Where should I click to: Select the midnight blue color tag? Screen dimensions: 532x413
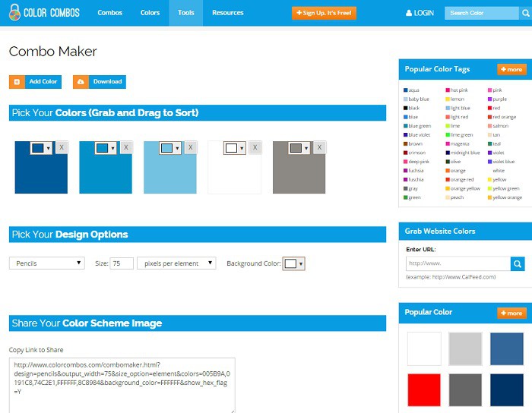coord(465,153)
